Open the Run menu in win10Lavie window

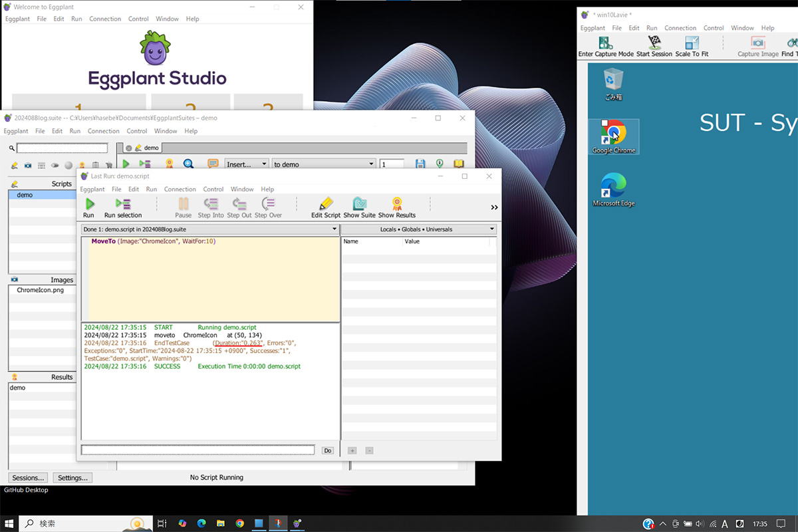(652, 28)
